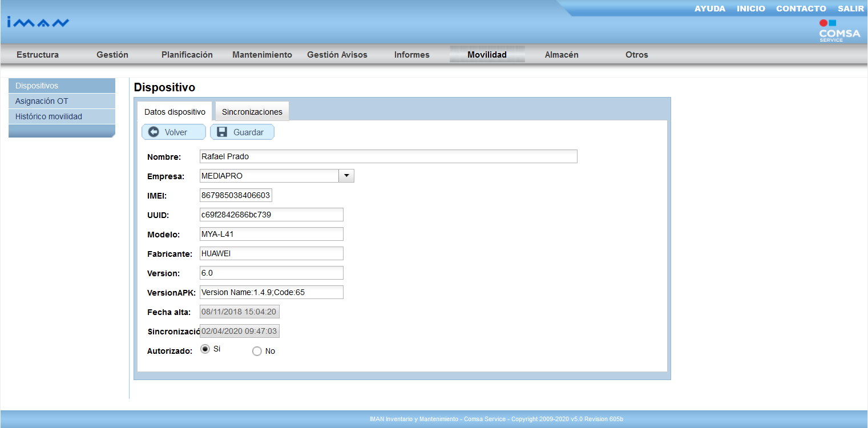Open Histórico movilidad in the sidebar
Image resolution: width=868 pixels, height=428 pixels.
pyautogui.click(x=49, y=116)
